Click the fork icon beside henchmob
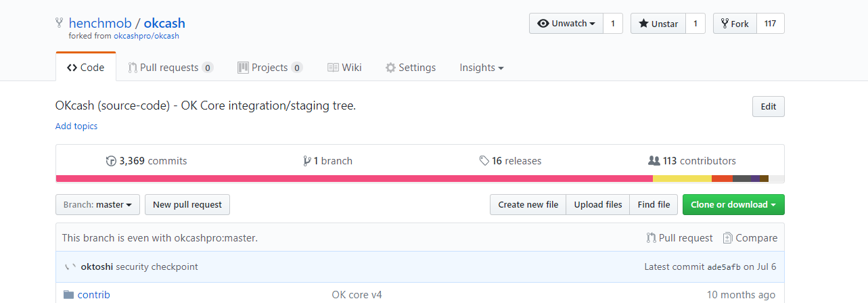The image size is (868, 303). 60,23
